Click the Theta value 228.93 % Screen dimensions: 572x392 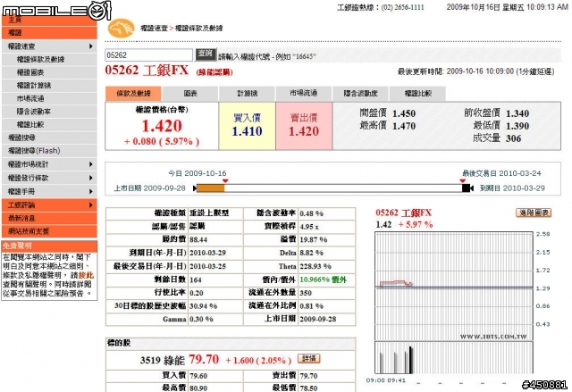pyautogui.click(x=315, y=266)
